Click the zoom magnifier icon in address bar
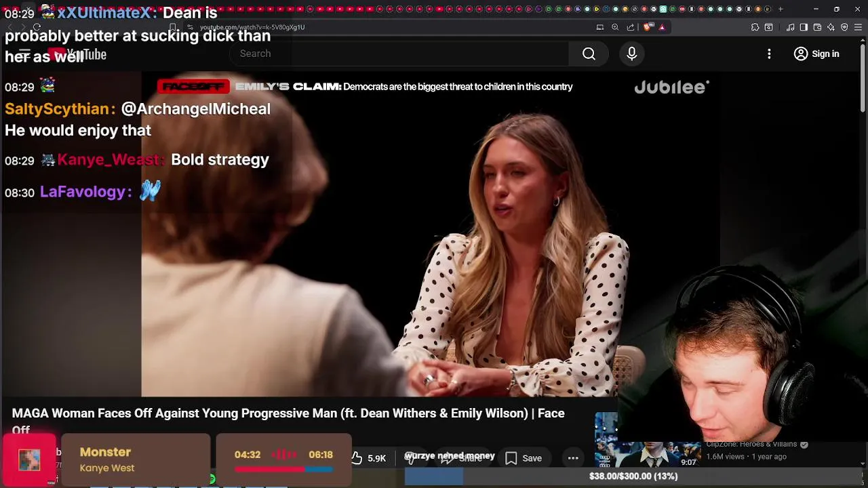The width and height of the screenshot is (868, 488). (x=615, y=27)
